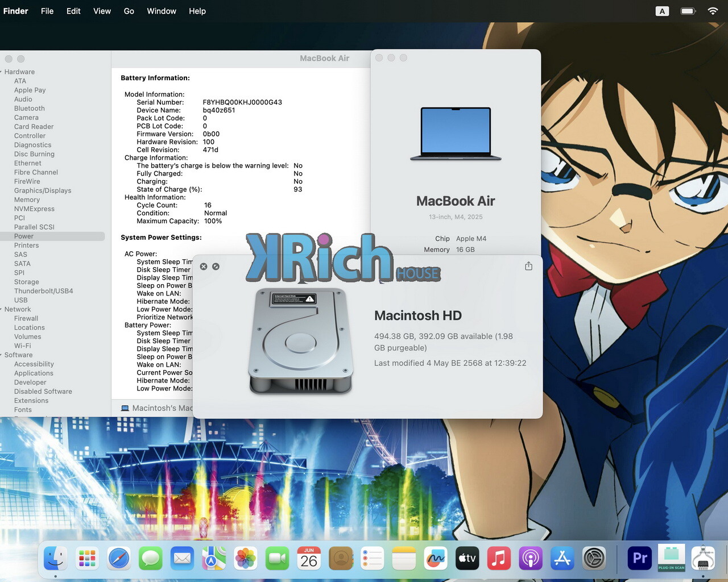
Task: Open Apple TV from the Dock
Action: (468, 559)
